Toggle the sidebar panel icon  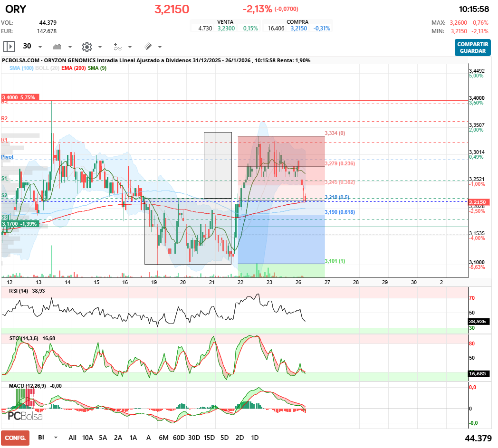pyautogui.click(x=9, y=47)
